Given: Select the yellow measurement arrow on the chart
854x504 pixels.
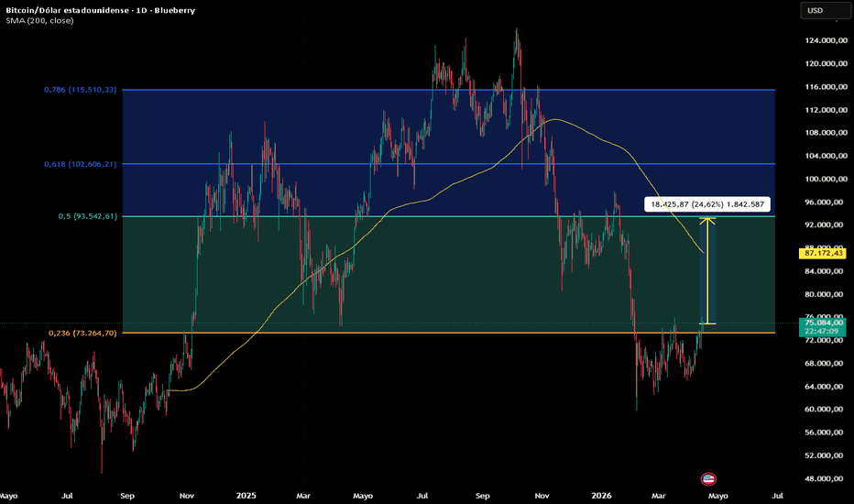Looking at the screenshot, I should pos(707,271).
